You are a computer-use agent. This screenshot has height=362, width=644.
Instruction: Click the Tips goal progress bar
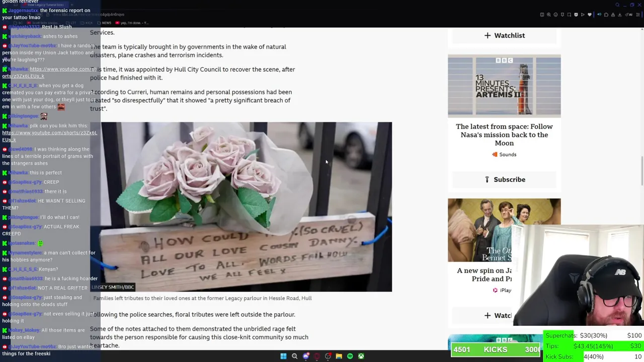click(x=593, y=346)
